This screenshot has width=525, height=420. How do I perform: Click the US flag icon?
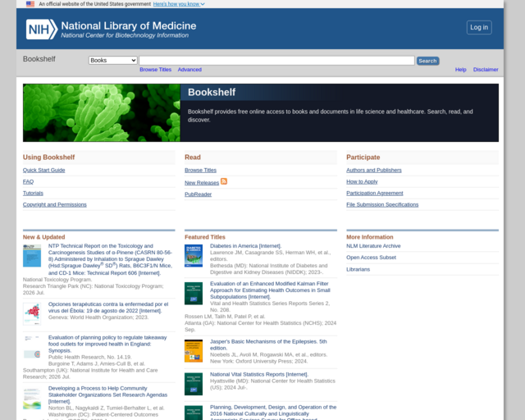tap(30, 4)
